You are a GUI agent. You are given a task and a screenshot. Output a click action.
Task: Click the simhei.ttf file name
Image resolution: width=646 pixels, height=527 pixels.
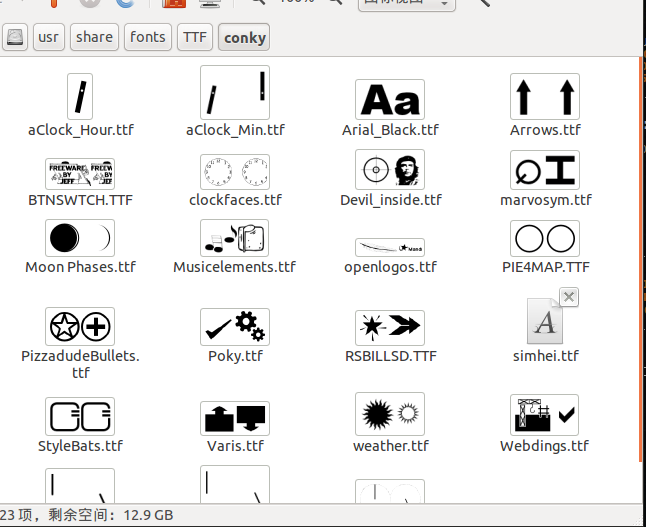(x=545, y=356)
